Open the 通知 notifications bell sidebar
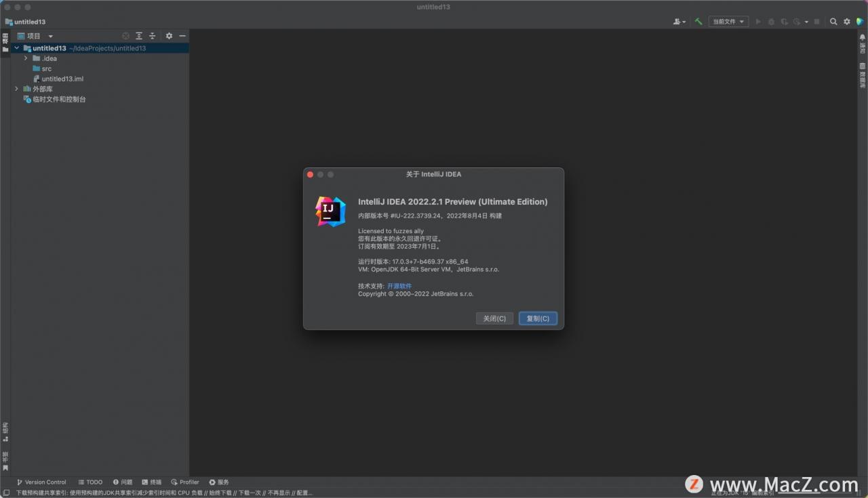 863,45
